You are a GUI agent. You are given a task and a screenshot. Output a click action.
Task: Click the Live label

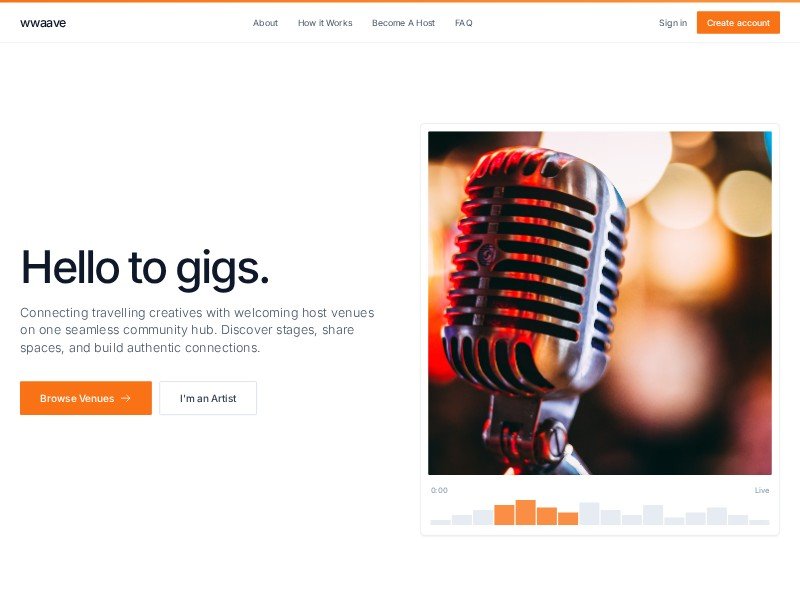762,490
